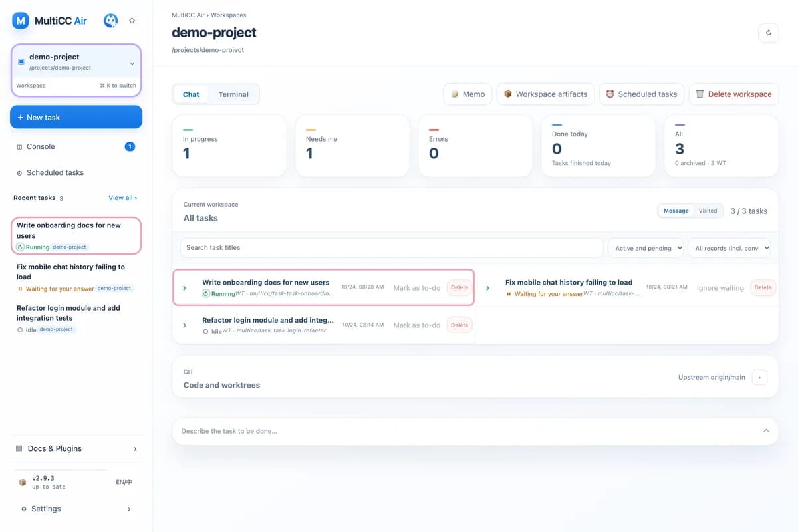Expand the Write onboarding docs task row
Image resolution: width=798 pixels, height=532 pixels.
tap(185, 288)
